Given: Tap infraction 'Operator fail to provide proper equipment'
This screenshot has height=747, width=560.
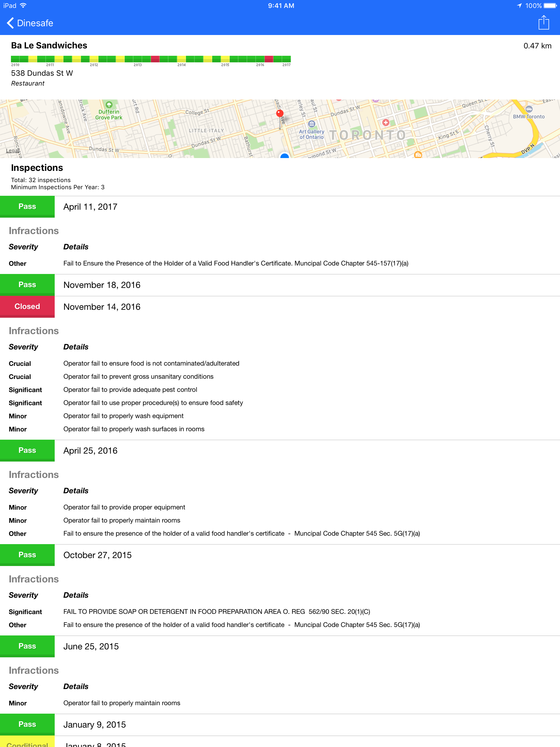Looking at the screenshot, I should 124,507.
